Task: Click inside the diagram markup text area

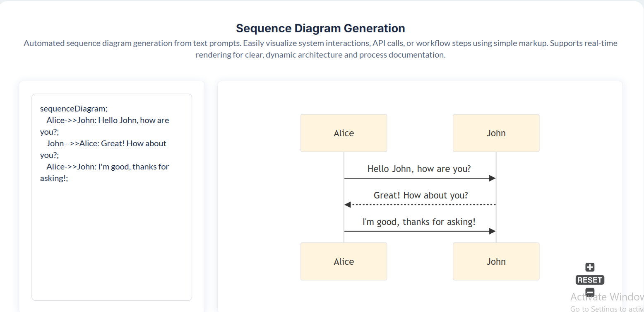Action: 112,240
